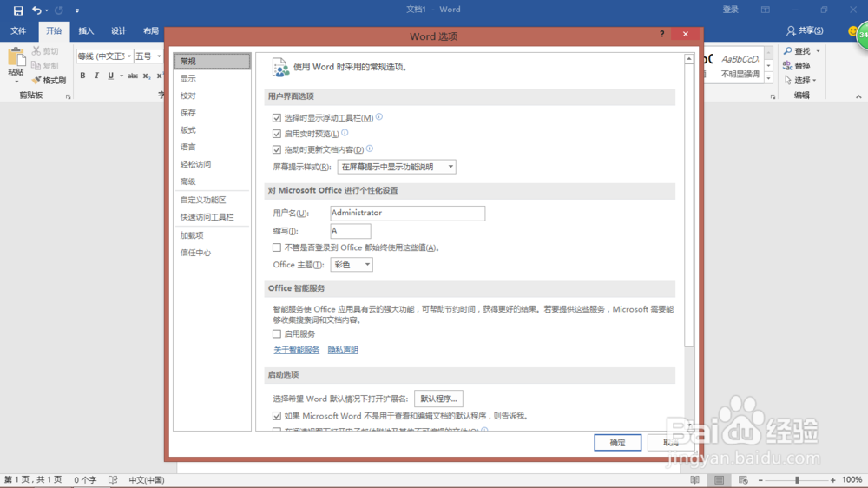This screenshot has width=868, height=488.
Task: Click info icon beside 拖动时更新文档内容
Action: 370,148
